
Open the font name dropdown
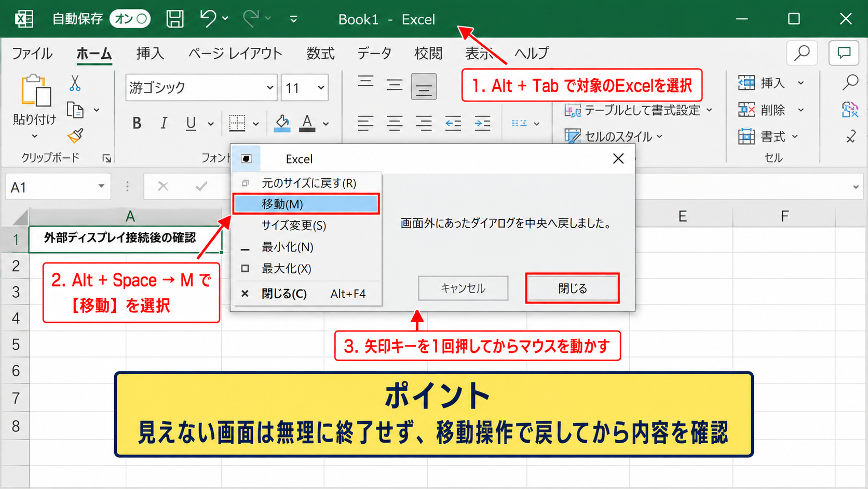click(270, 88)
